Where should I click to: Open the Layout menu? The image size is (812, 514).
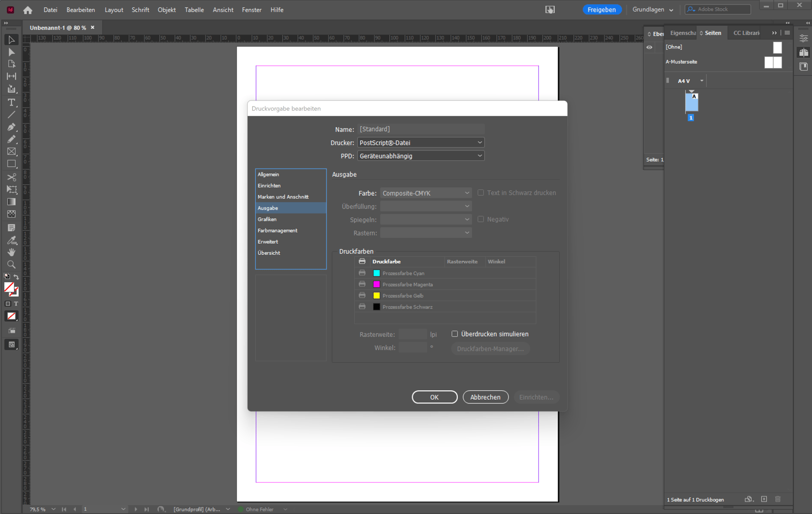point(114,10)
